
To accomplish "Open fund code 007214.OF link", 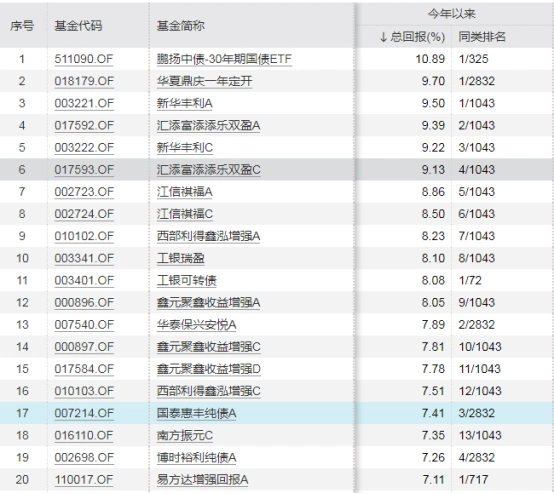I will [84, 413].
